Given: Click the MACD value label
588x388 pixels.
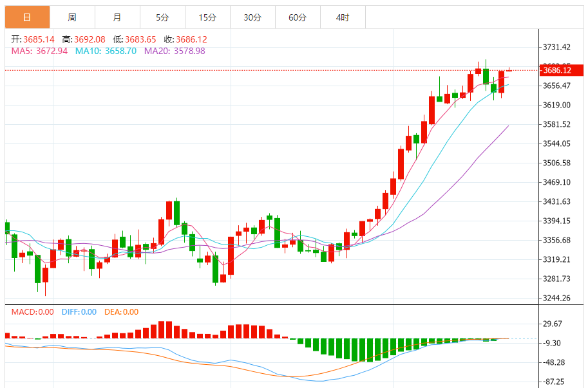Looking at the screenshot, I should click(33, 312).
